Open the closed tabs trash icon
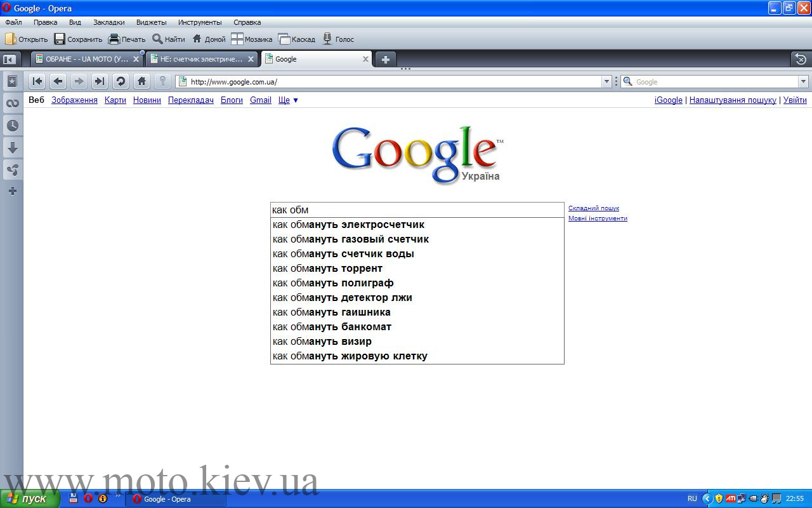 tap(801, 59)
